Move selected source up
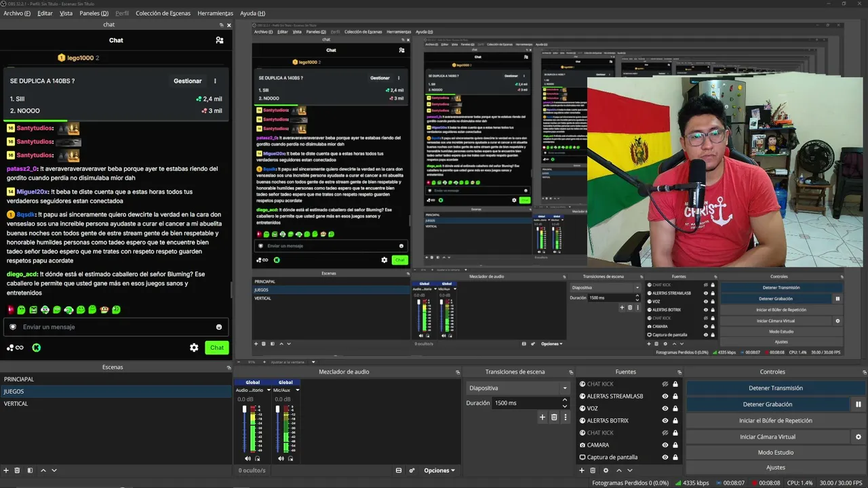The height and width of the screenshot is (488, 868). (619, 470)
